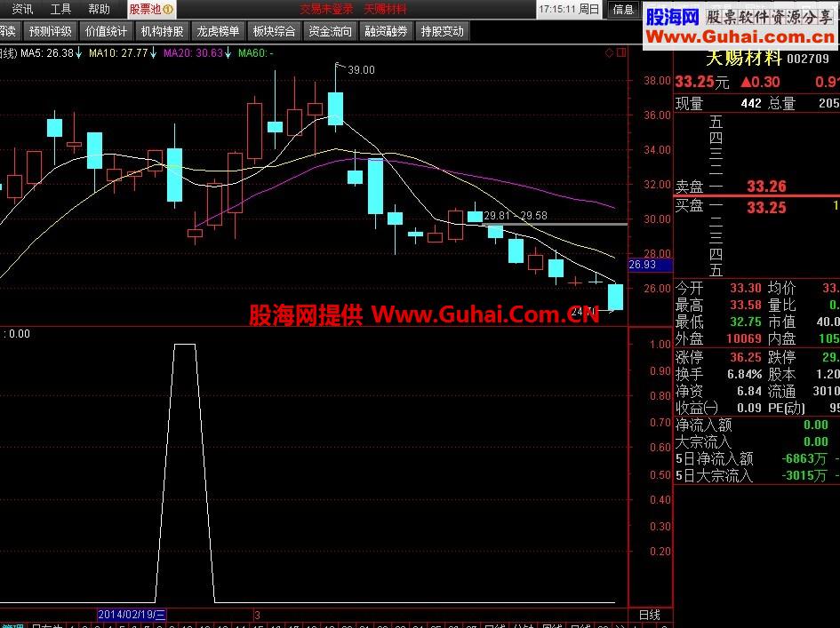Open the 工具 menu
840x628 pixels.
(60, 9)
